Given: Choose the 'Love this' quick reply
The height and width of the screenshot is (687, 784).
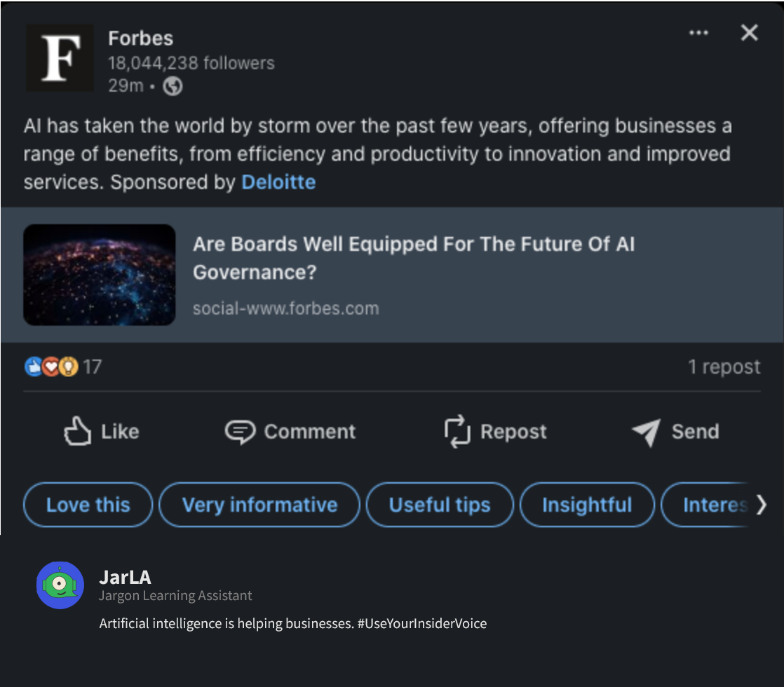Looking at the screenshot, I should click(88, 505).
